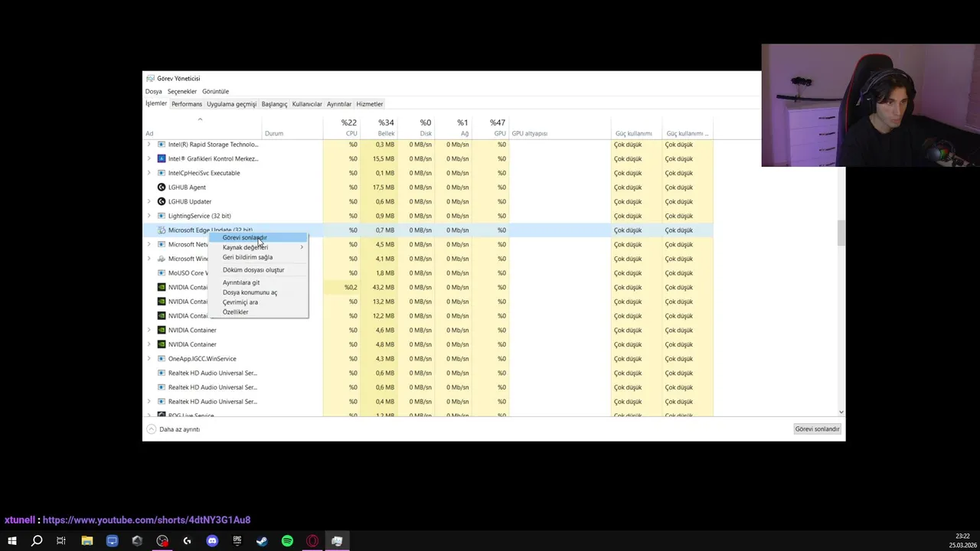980x551 pixels.
Task: Click the Microsoft Edge Update process icon
Action: 161,230
